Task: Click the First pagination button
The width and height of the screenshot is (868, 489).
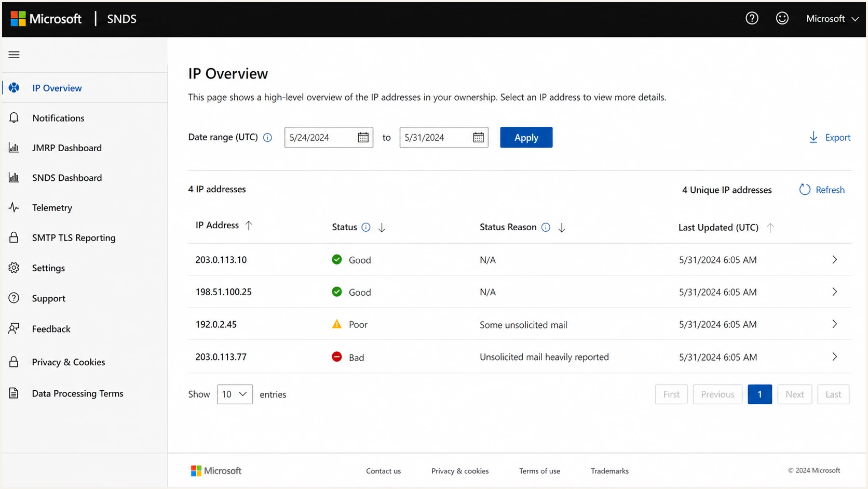Action: coord(671,394)
